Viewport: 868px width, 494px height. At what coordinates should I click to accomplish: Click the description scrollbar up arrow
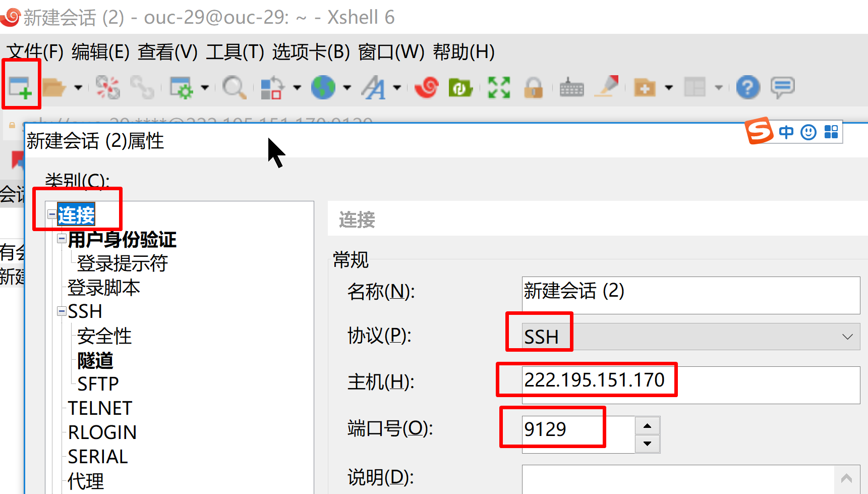point(847,478)
